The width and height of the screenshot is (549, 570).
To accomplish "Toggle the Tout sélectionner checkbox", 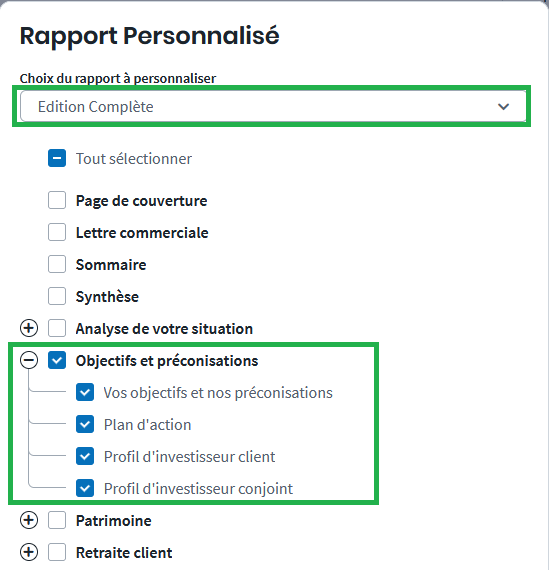I will point(57,158).
